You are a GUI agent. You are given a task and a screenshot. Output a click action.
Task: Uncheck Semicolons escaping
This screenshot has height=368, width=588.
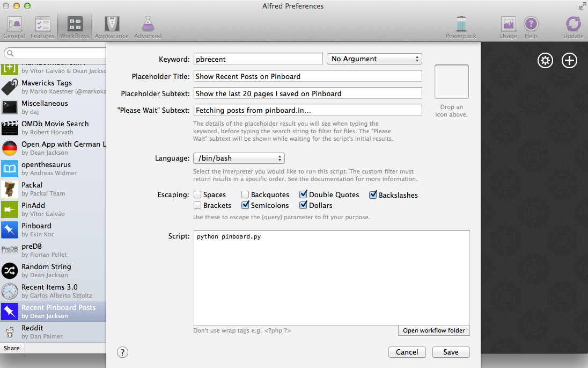coord(245,205)
